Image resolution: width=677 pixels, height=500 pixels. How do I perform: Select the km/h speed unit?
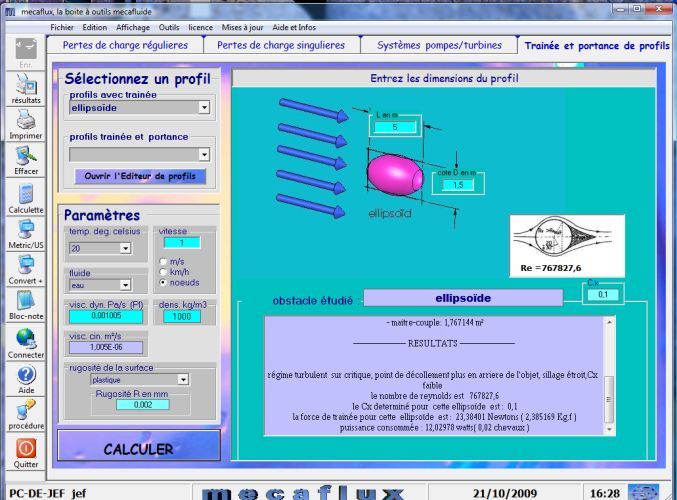[x=164, y=272]
